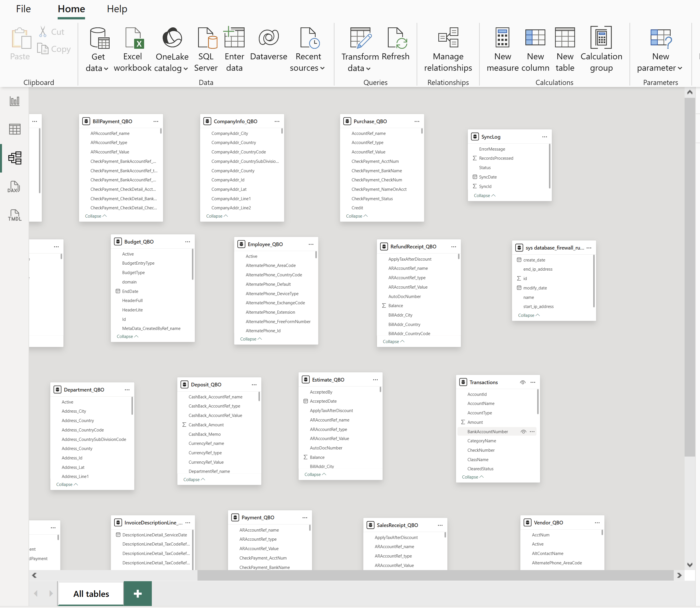Screen dimensions: 700x608
Task: Open more options for CompanyInfo_QBO table
Action: tap(277, 121)
